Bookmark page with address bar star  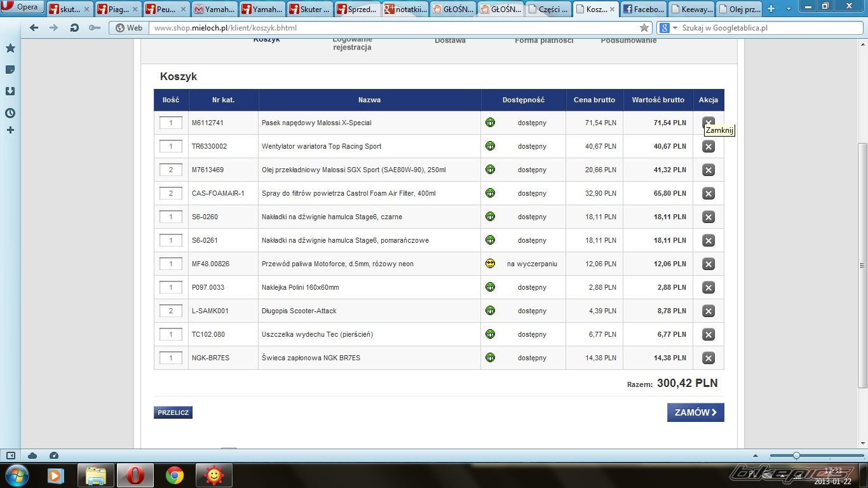[644, 28]
